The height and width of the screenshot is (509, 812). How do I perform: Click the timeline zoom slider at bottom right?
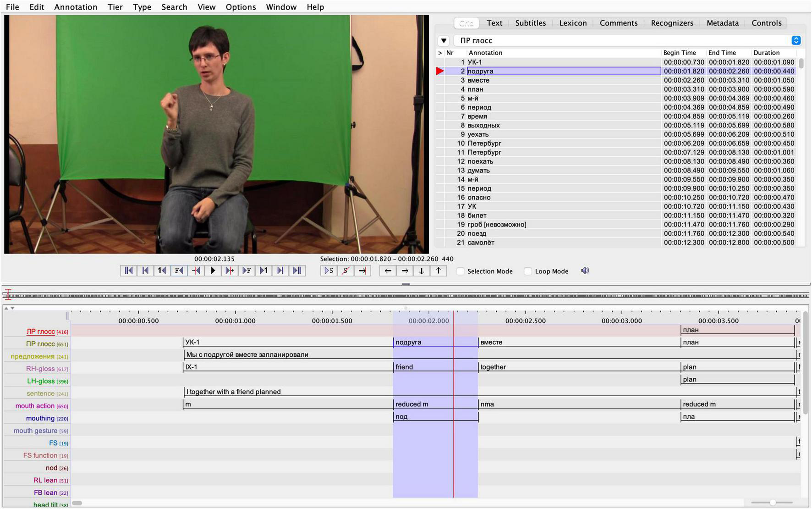click(x=773, y=503)
